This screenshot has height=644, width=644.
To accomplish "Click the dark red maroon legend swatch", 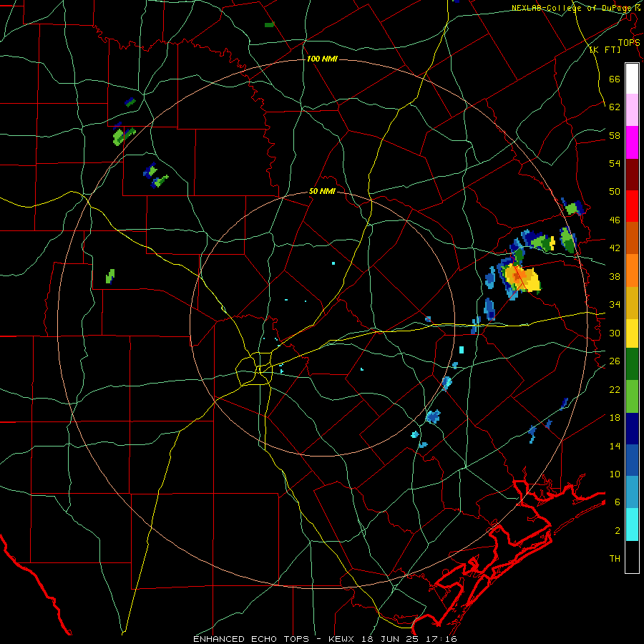I will pyautogui.click(x=632, y=175).
